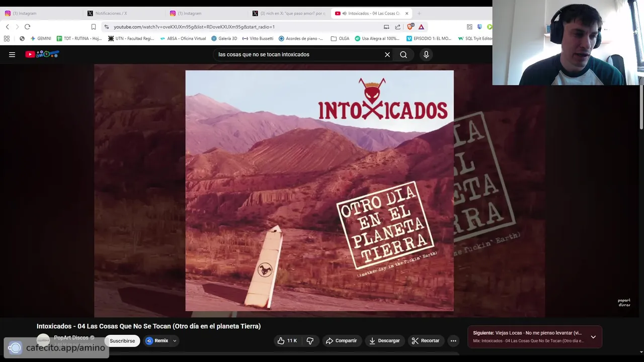The height and width of the screenshot is (362, 644).
Task: Run search with magnifier icon
Action: point(404,54)
